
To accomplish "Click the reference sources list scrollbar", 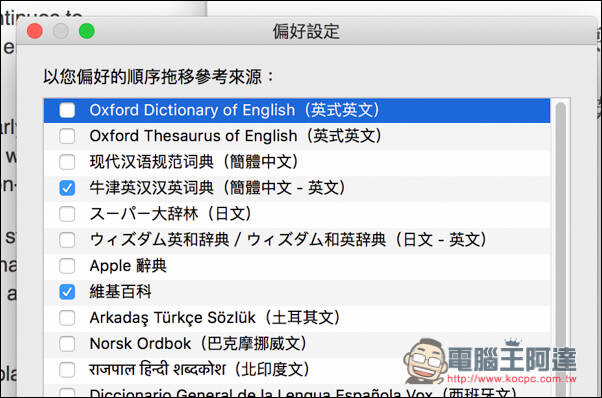I will pyautogui.click(x=561, y=249).
